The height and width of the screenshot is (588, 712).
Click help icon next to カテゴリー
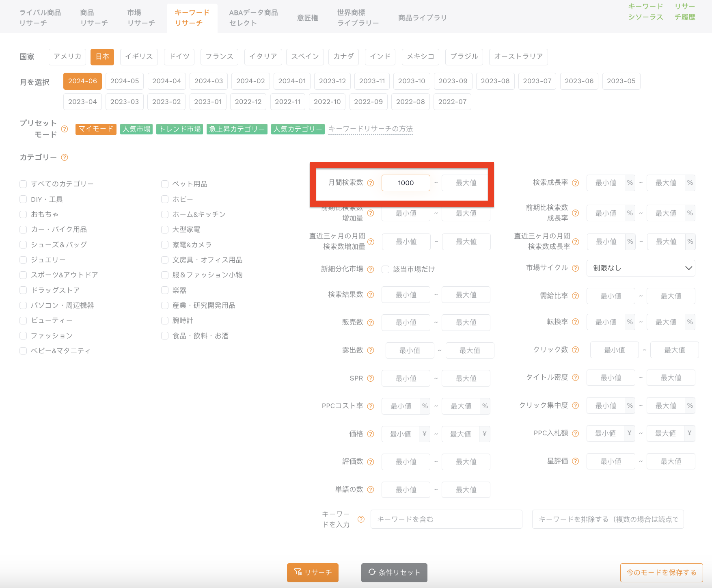(65, 158)
